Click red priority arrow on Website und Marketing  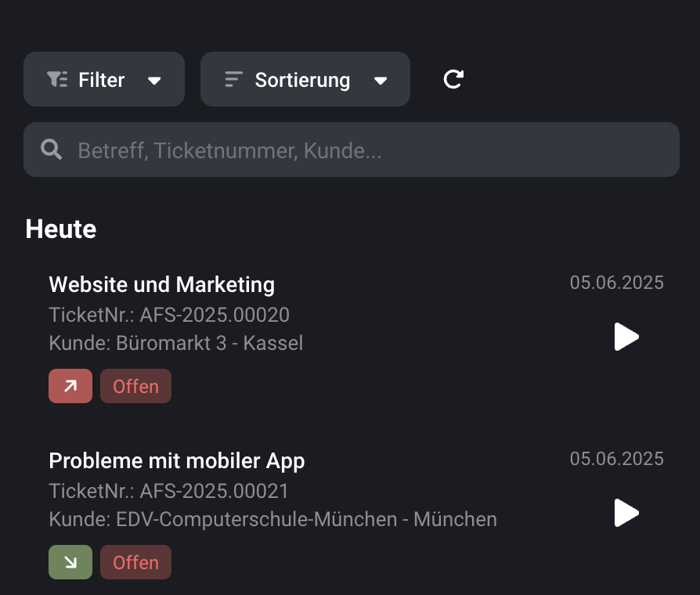[x=70, y=386]
